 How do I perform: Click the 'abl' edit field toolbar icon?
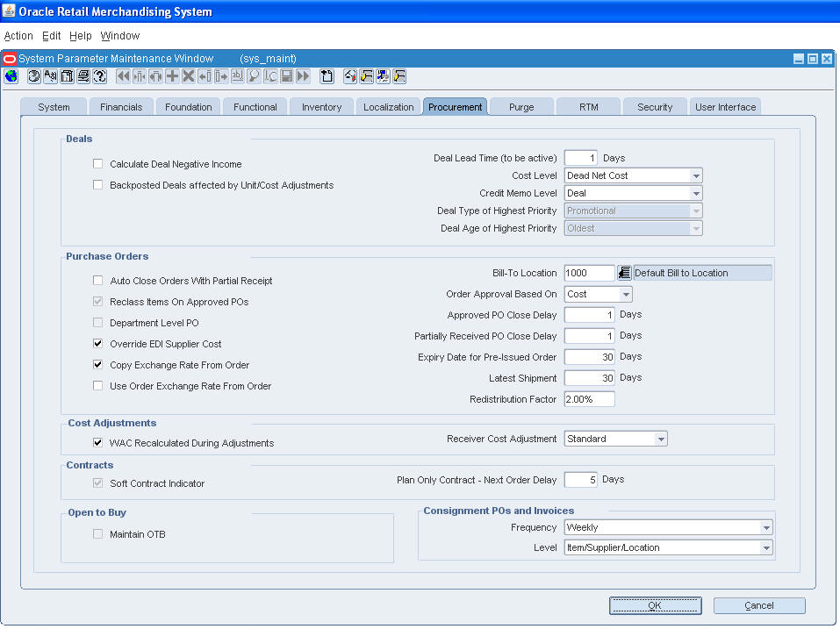pos(237,76)
